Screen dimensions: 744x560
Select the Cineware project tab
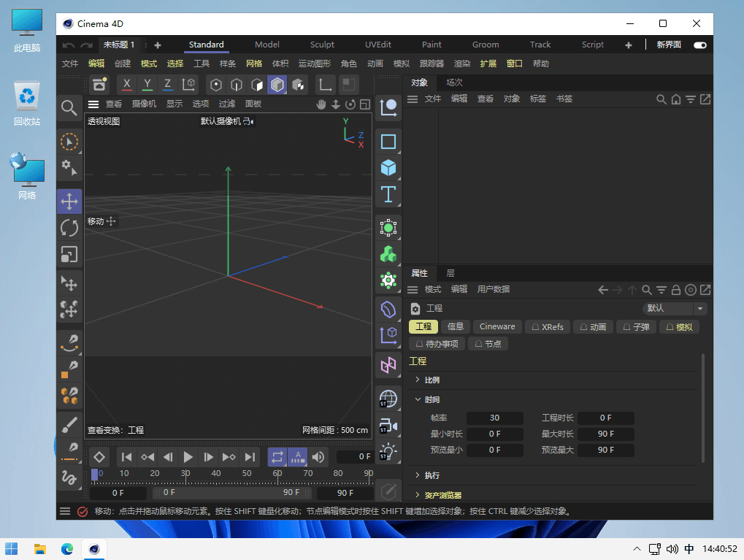point(497,326)
